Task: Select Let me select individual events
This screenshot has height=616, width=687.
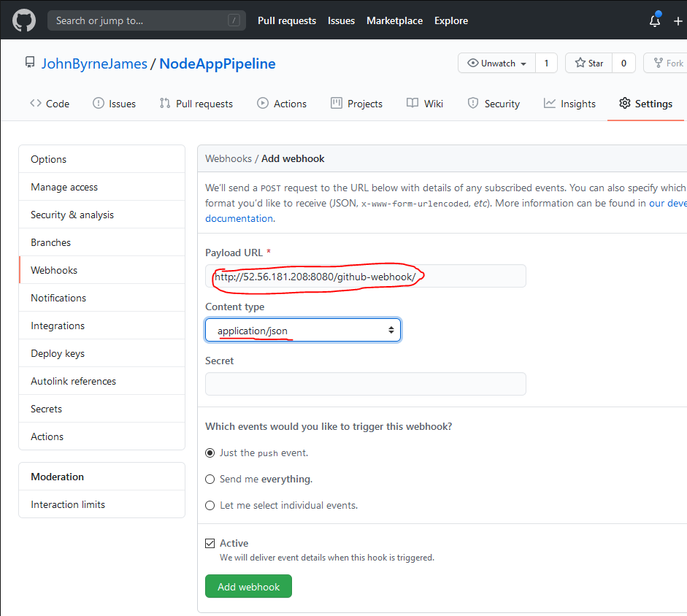Action: coord(210,506)
